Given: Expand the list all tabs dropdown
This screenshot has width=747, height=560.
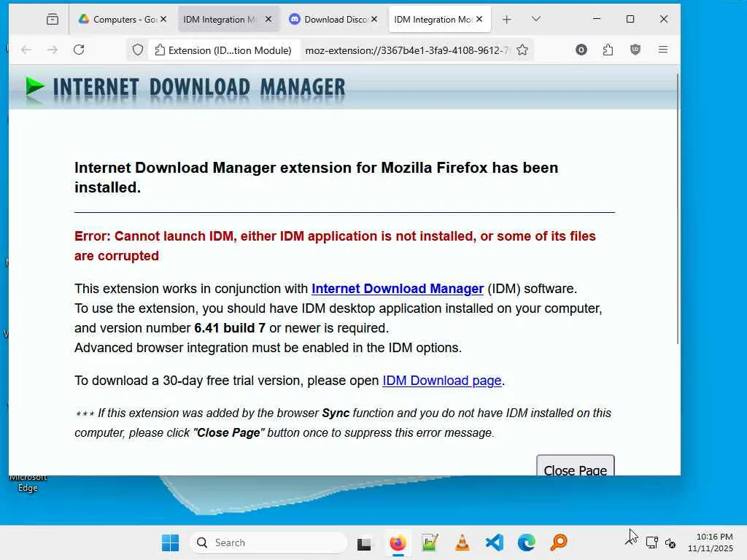Looking at the screenshot, I should (536, 19).
